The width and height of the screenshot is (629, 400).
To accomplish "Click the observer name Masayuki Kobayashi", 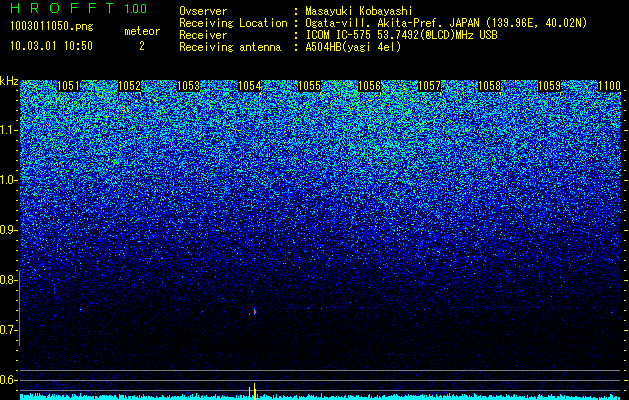I will 359,11.
